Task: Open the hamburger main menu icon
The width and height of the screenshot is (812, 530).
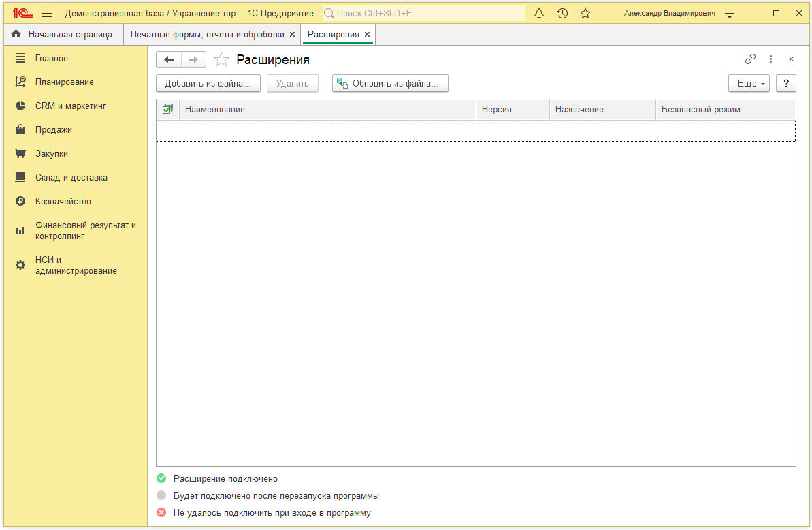Action: (x=47, y=14)
